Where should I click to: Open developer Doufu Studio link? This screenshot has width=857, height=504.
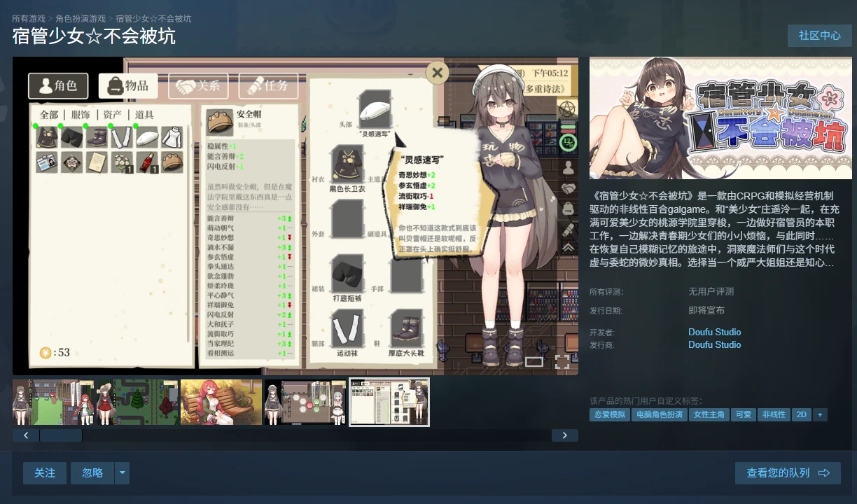click(x=714, y=332)
